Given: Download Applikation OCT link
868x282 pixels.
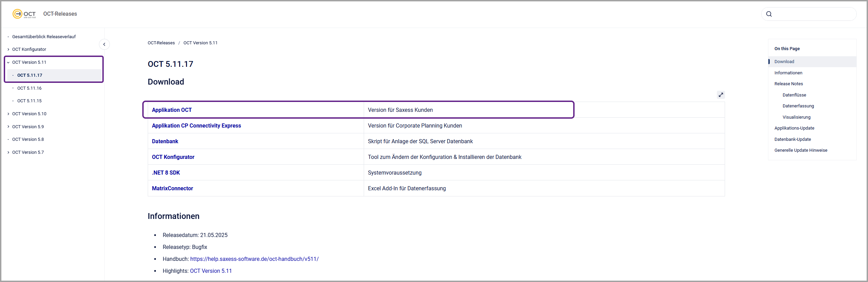Looking at the screenshot, I should (172, 110).
